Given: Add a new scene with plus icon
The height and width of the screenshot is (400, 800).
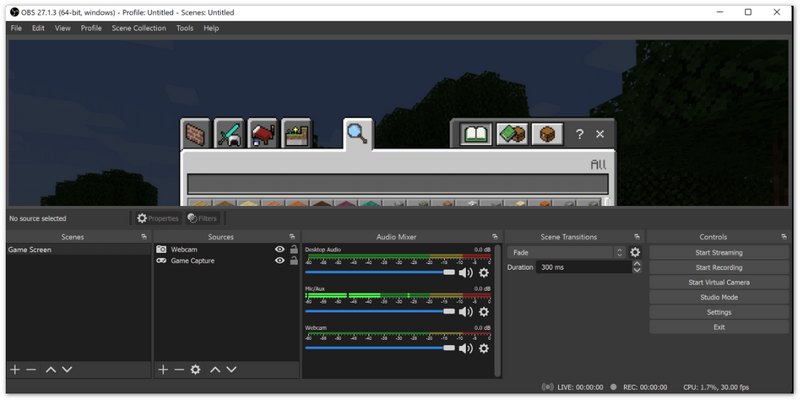Looking at the screenshot, I should pyautogui.click(x=15, y=370).
